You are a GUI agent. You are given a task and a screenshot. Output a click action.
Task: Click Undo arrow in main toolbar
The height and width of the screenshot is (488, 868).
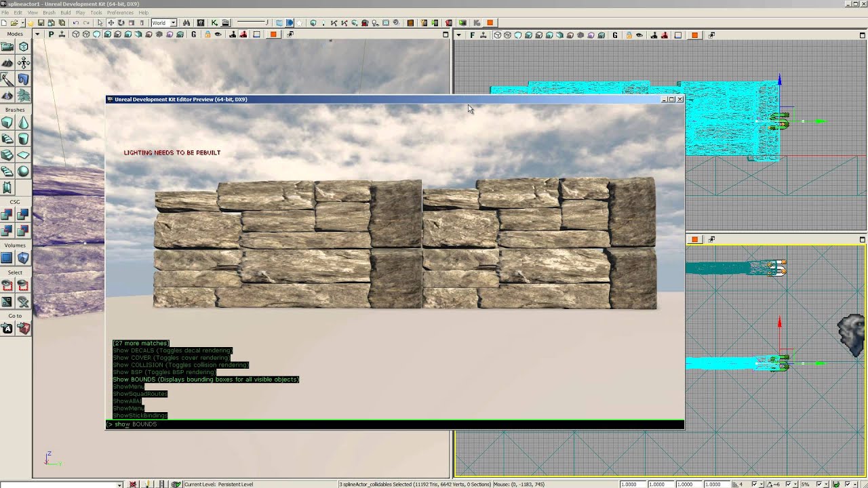75,22
